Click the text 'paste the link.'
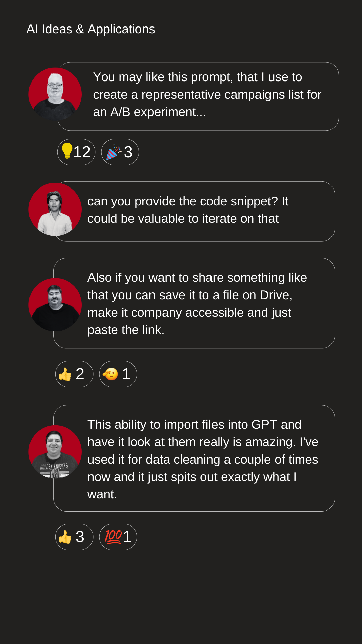362x644 pixels. [x=126, y=330]
